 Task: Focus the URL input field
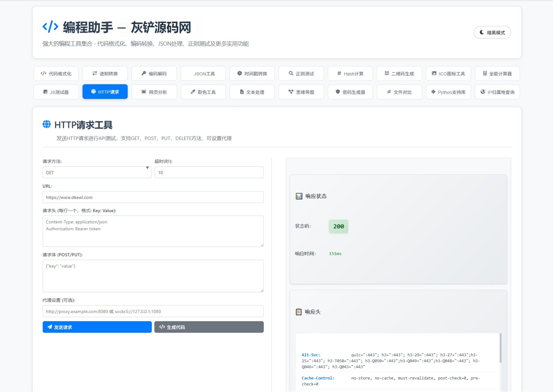click(153, 197)
